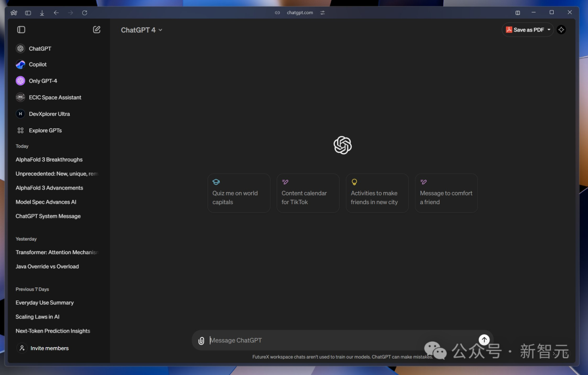Choose the Quiz me on world capitals suggestion
The height and width of the screenshot is (375, 588).
[x=238, y=193]
